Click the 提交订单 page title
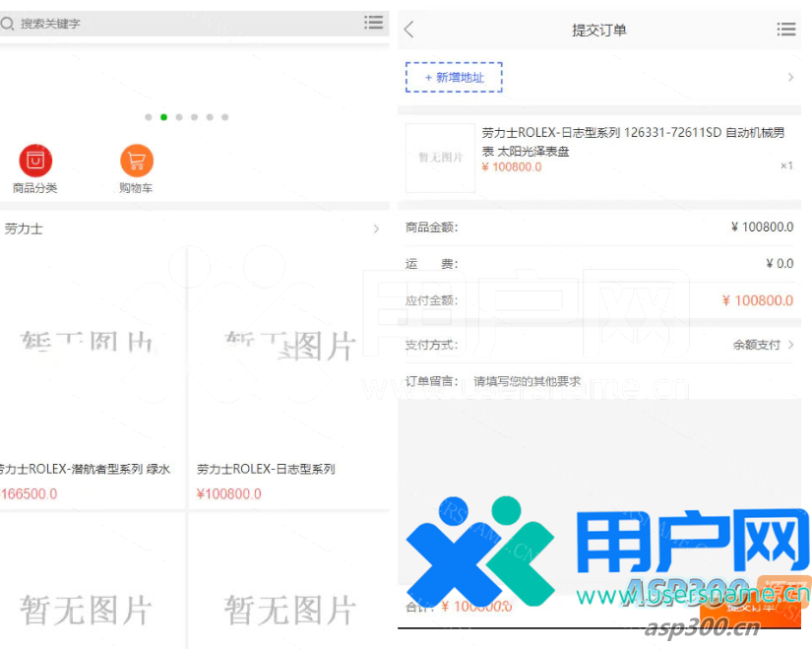This screenshot has width=812, height=649. (x=599, y=31)
